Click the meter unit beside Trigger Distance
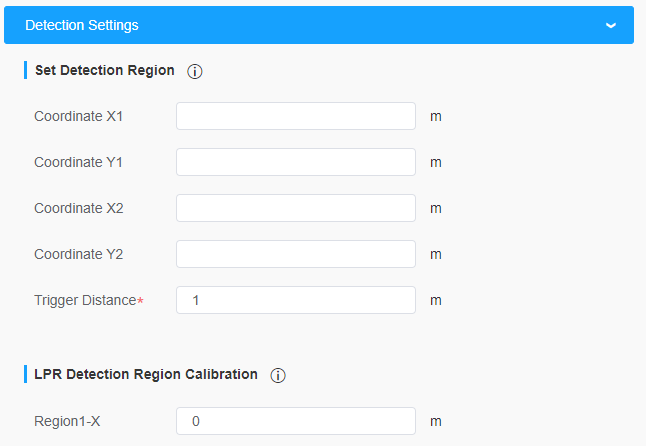 pos(436,300)
